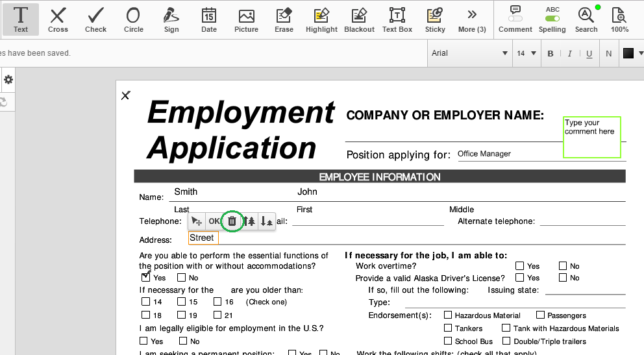This screenshot has height=355, width=644.
Task: Select the Erase tool
Action: click(284, 19)
